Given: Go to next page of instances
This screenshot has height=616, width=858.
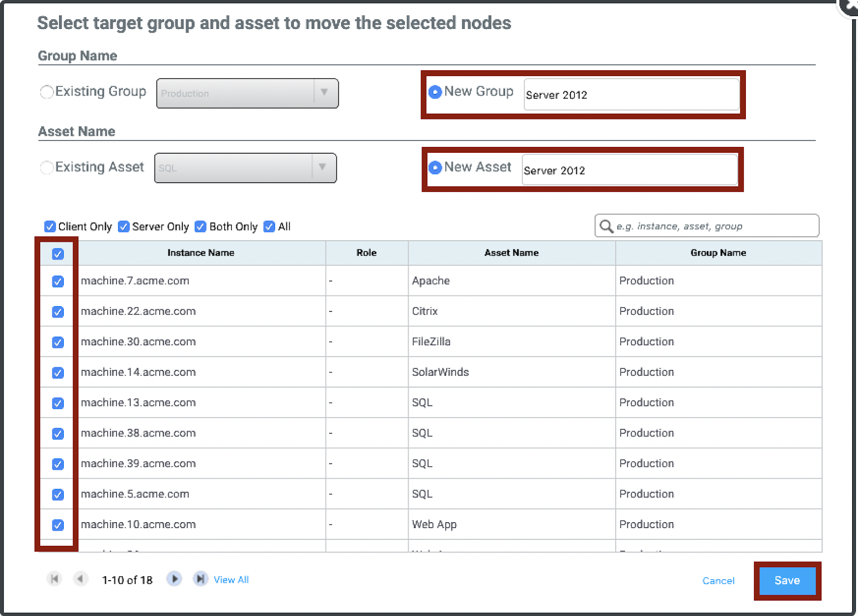Looking at the screenshot, I should pyautogui.click(x=174, y=579).
